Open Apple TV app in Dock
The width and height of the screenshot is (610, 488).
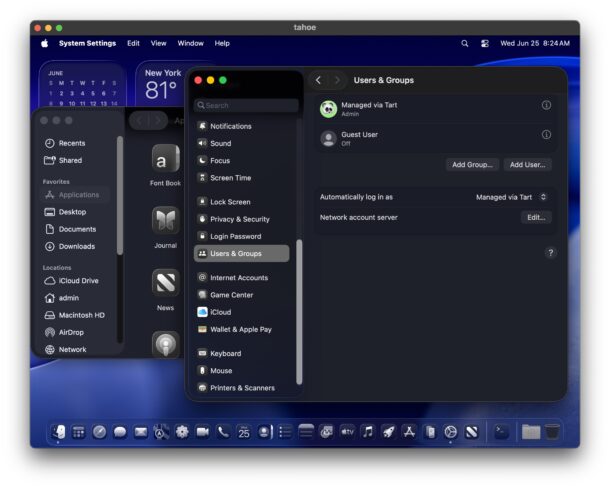pyautogui.click(x=347, y=432)
